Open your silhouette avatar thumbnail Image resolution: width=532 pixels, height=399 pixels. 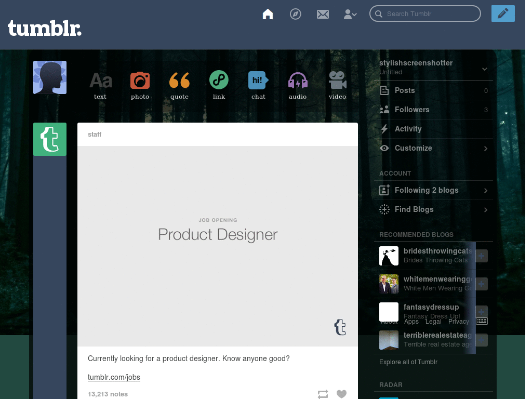[50, 77]
